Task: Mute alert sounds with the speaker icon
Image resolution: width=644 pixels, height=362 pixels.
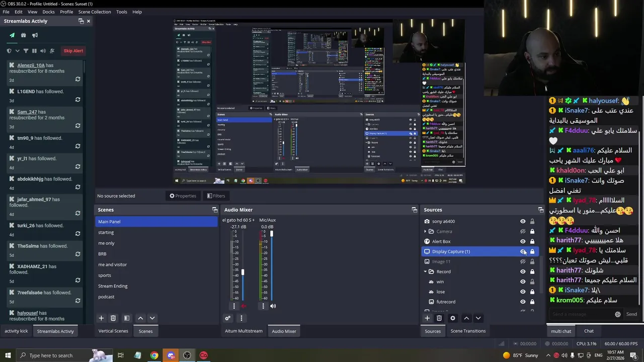Action: click(x=43, y=51)
